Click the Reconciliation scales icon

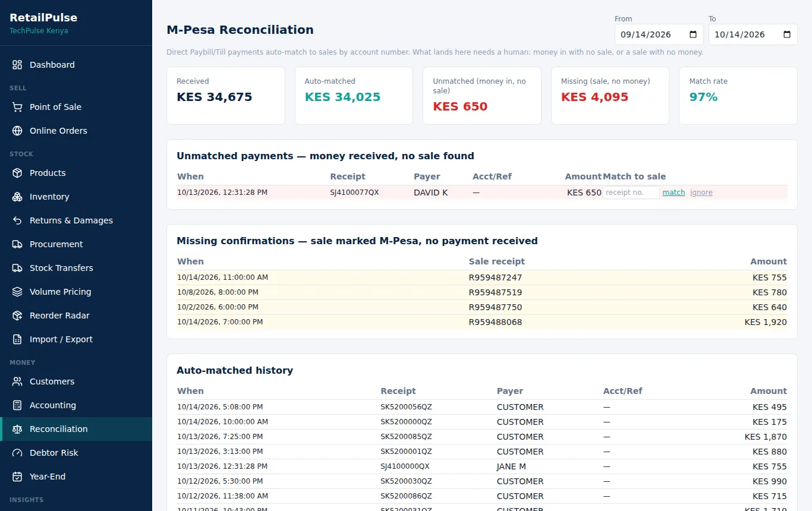point(17,429)
